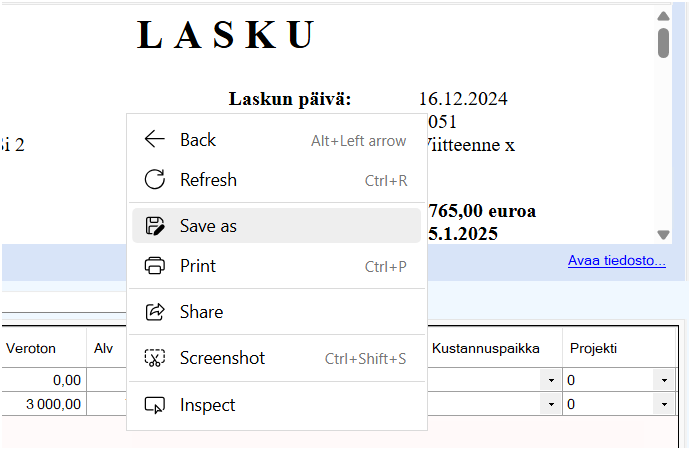
Task: Click the invoice preview scrollbar thumb
Action: tap(663, 43)
